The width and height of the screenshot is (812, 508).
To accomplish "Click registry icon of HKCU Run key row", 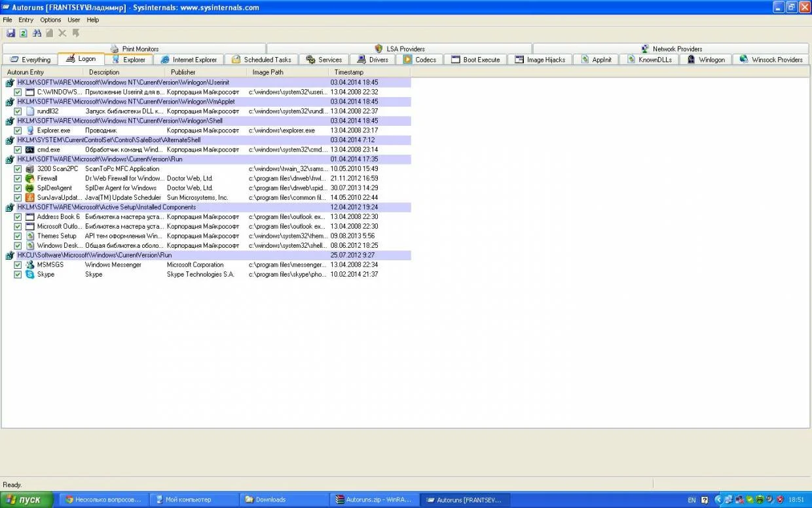I will coord(10,255).
